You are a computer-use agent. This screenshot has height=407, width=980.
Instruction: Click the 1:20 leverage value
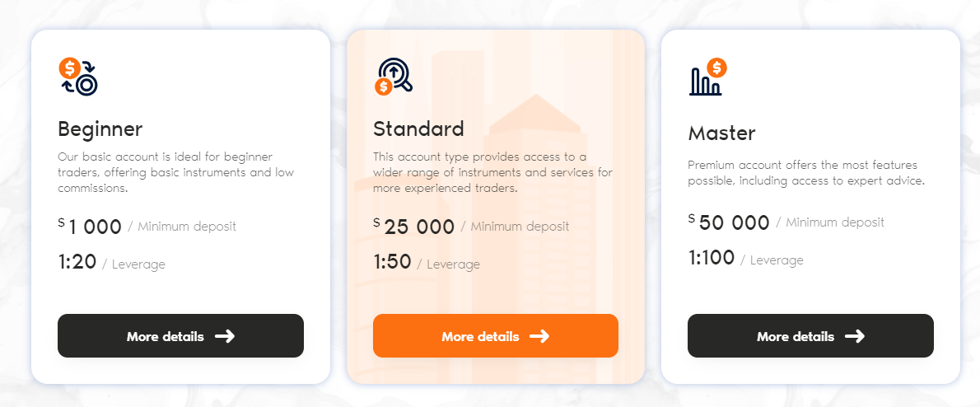pyautogui.click(x=77, y=263)
